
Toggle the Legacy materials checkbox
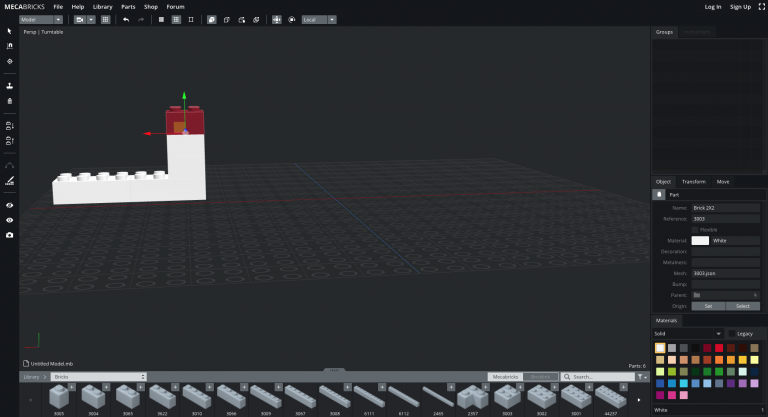[732, 334]
